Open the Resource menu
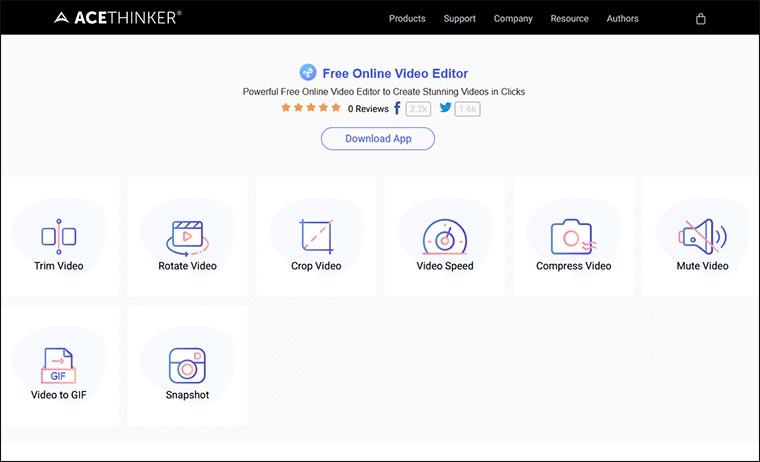The width and height of the screenshot is (760, 462). pyautogui.click(x=569, y=18)
